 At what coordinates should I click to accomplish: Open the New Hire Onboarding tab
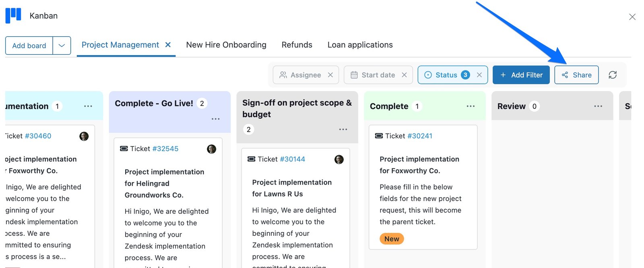(226, 45)
